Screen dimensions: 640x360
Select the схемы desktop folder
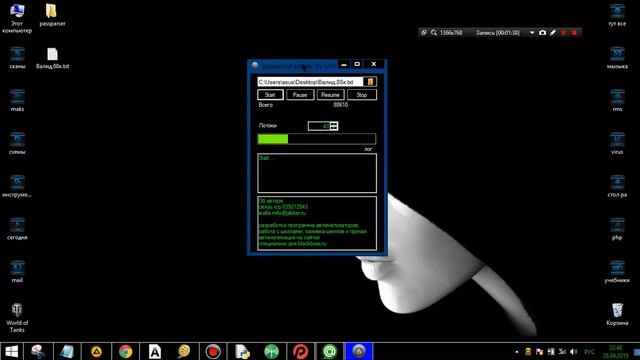coord(17,143)
